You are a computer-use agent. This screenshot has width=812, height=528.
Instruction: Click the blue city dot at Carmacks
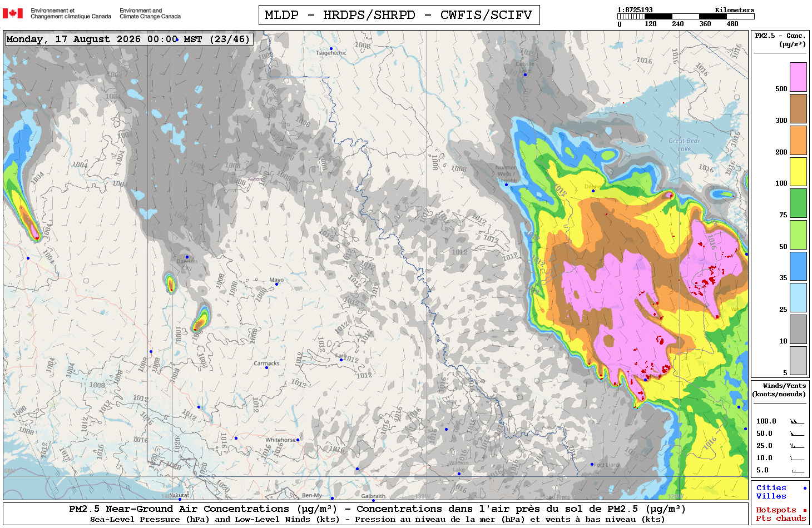pos(266,367)
